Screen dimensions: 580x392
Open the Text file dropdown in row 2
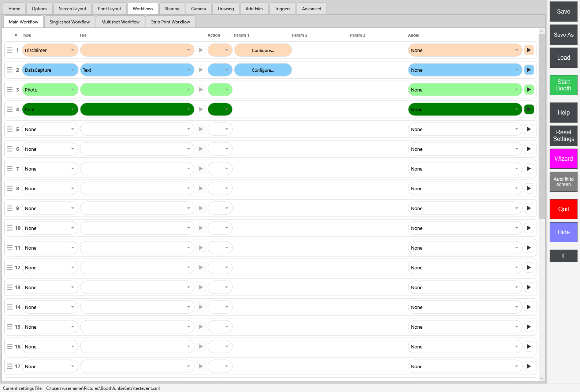pyautogui.click(x=137, y=70)
